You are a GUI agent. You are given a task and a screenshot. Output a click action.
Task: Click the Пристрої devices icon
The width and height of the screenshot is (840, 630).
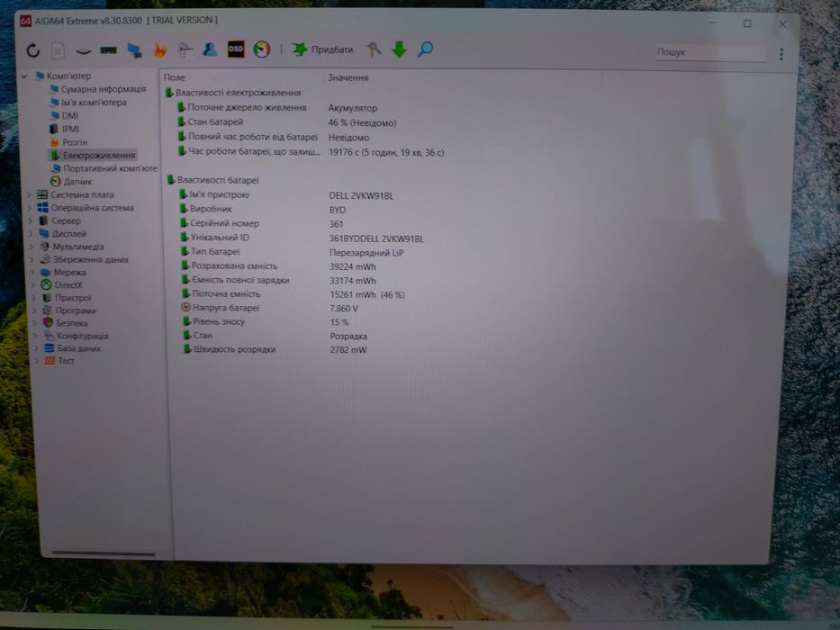(47, 298)
